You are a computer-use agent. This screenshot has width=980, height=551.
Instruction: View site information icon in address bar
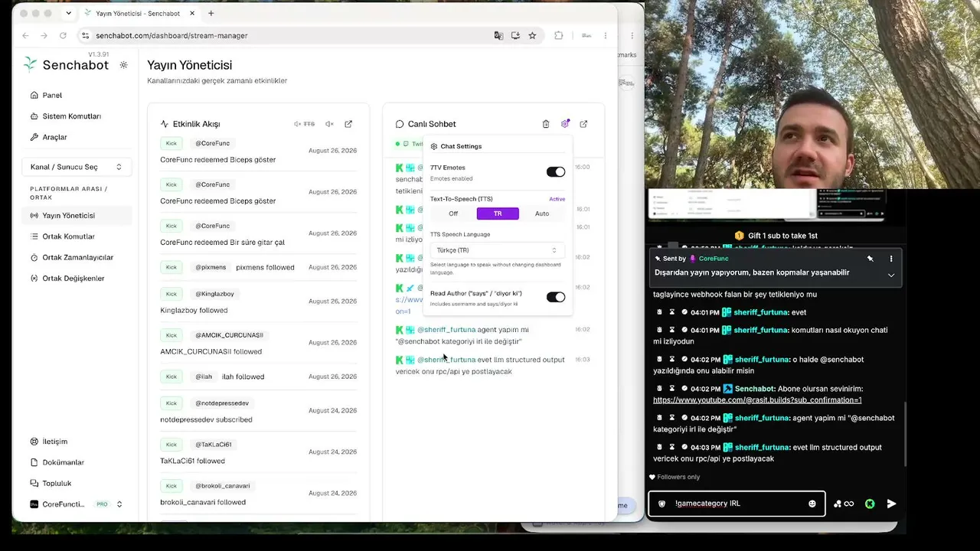click(x=86, y=35)
